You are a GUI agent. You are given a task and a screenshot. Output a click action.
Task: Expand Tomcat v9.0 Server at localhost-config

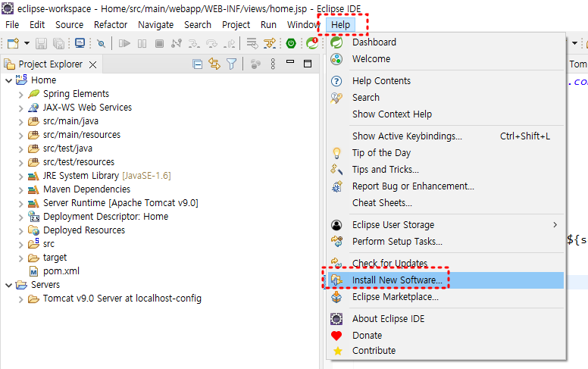21,299
